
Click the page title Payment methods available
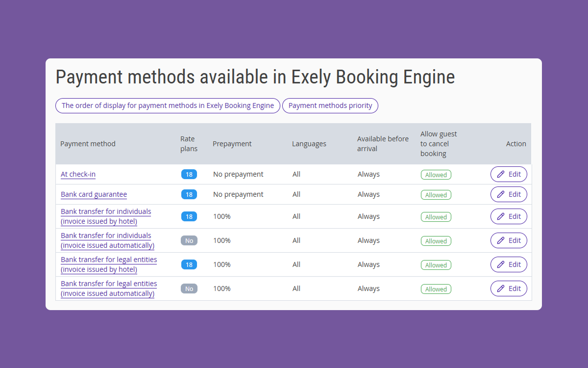(255, 77)
